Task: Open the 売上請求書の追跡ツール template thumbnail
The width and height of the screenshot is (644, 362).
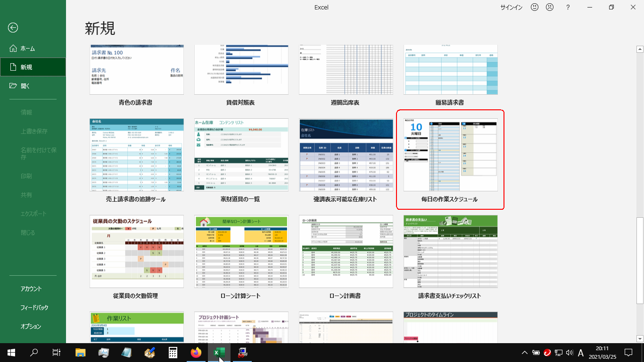Action: [137, 155]
